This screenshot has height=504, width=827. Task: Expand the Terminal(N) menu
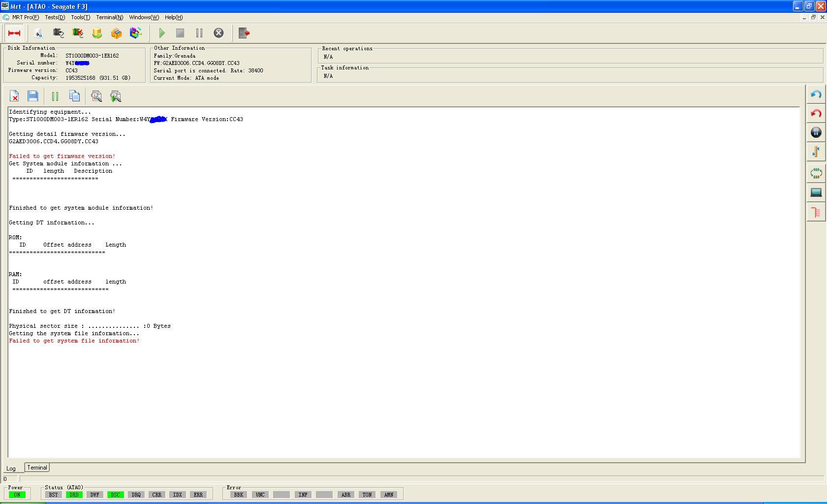[x=109, y=17]
